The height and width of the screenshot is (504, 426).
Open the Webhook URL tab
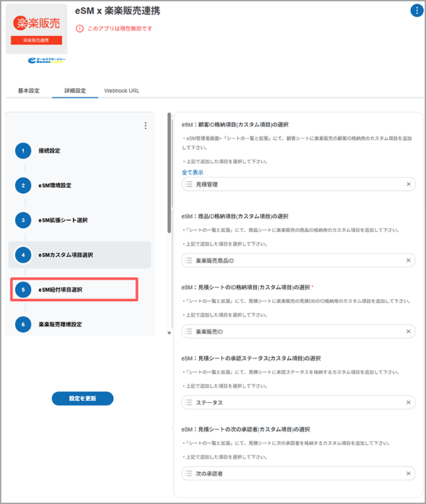[x=121, y=91]
